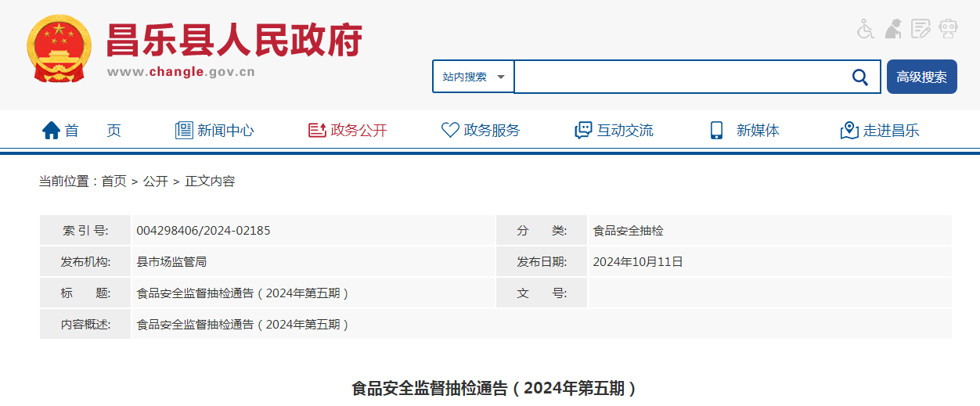Viewport: 980px width, 406px height.
Task: Click the map pin icon beside 走进昌乐
Action: tap(849, 131)
